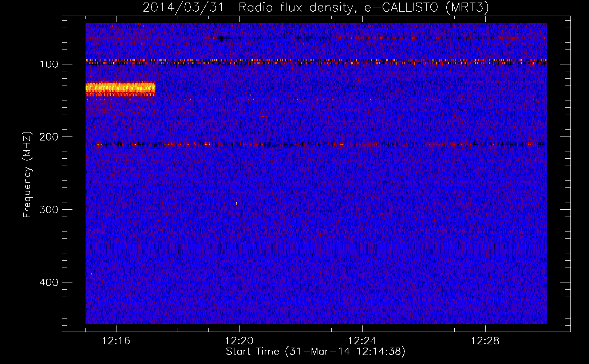This screenshot has width=589, height=364.
Task: Click the horizontal interference line near 95 MHz
Action: click(x=316, y=60)
